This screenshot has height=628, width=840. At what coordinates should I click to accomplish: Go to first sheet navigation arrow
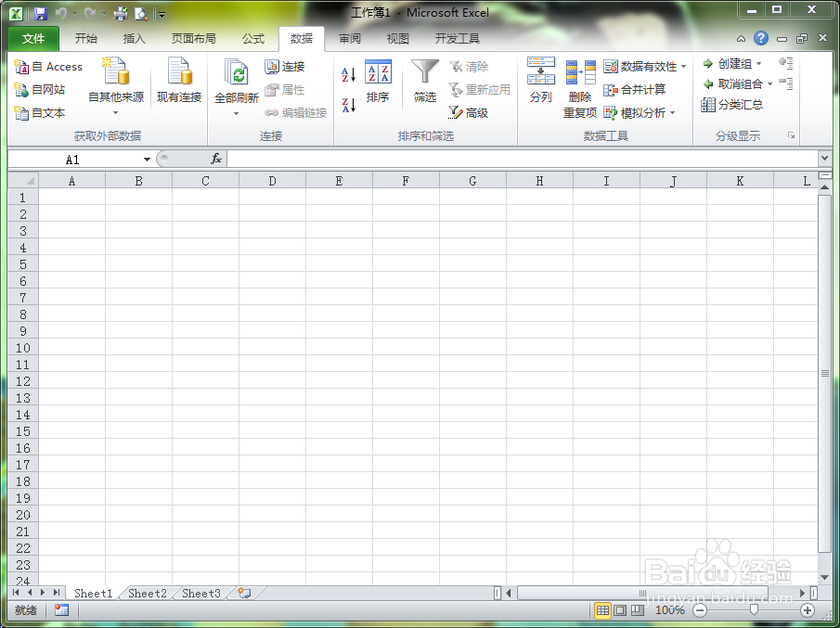16,593
